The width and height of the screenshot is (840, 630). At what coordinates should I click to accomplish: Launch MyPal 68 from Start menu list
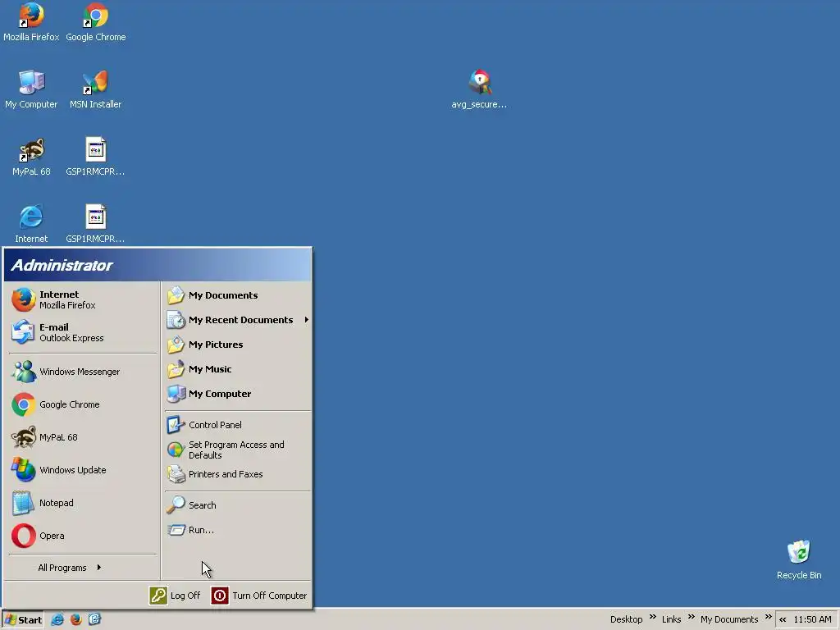point(83,437)
